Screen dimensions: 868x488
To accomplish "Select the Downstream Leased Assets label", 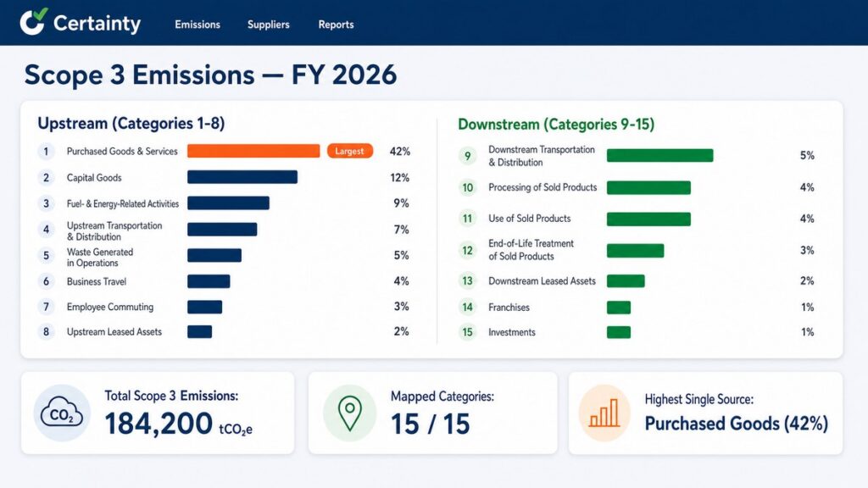I will click(542, 281).
